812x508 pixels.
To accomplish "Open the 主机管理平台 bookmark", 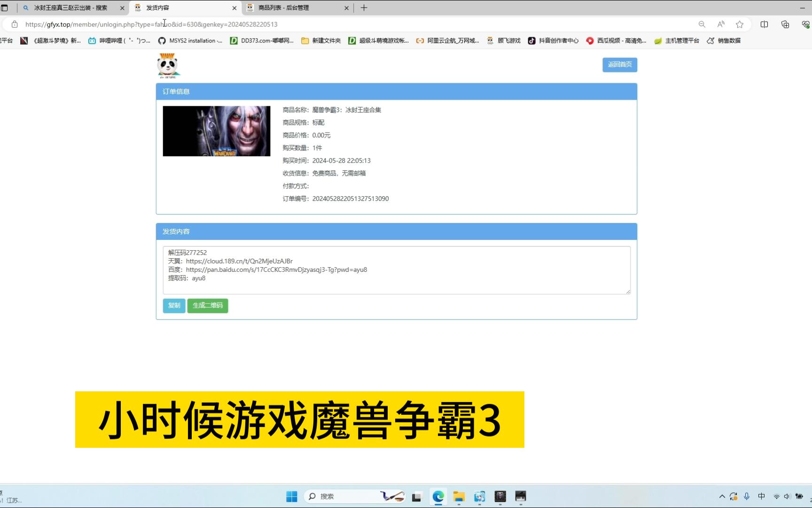I will (677, 41).
